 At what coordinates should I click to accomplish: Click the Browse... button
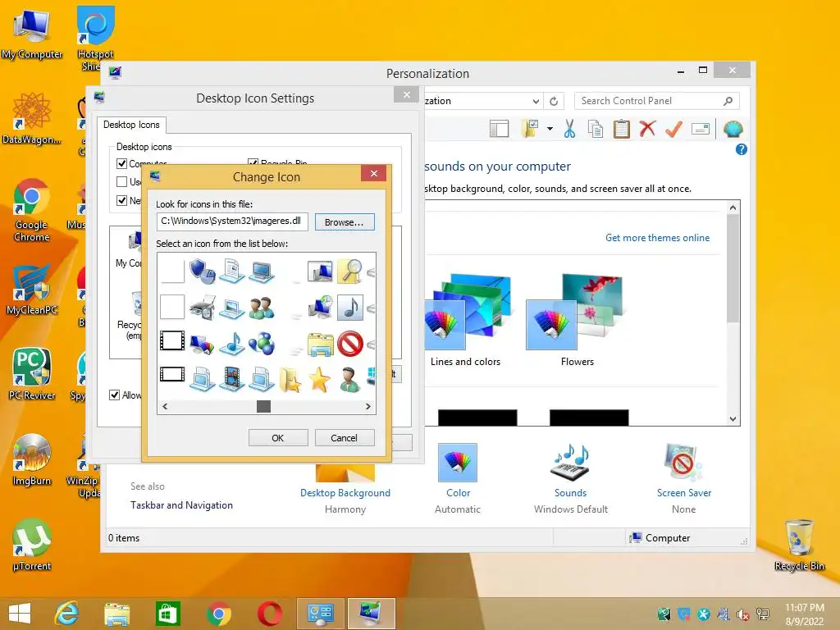point(344,222)
